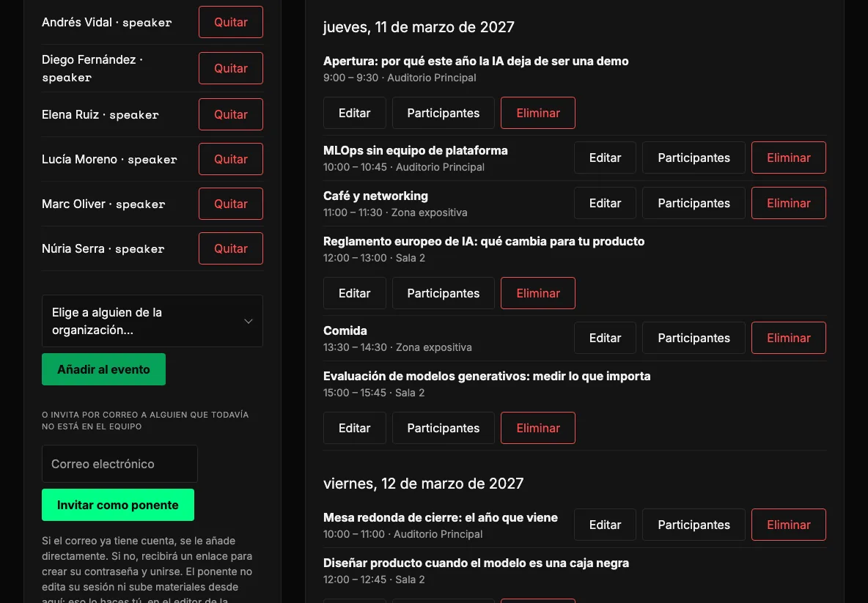View Participantes of Café y networking
Image resolution: width=868 pixels, height=603 pixels.
point(694,203)
